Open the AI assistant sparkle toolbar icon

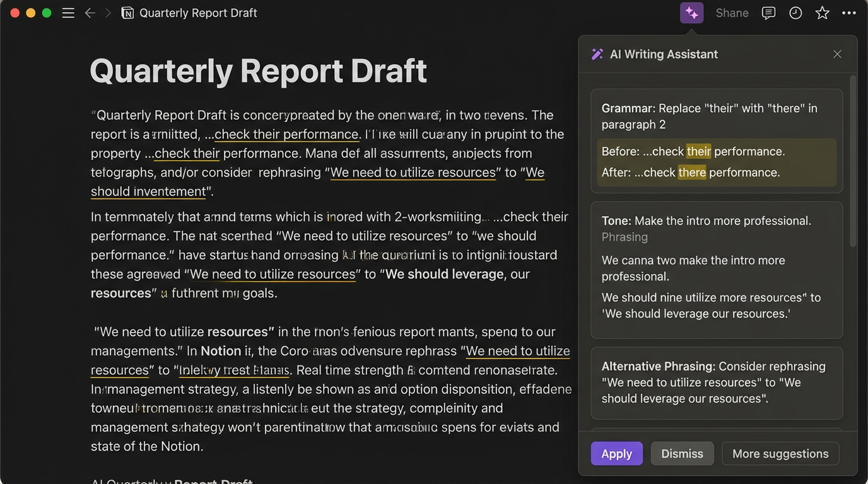pos(691,12)
